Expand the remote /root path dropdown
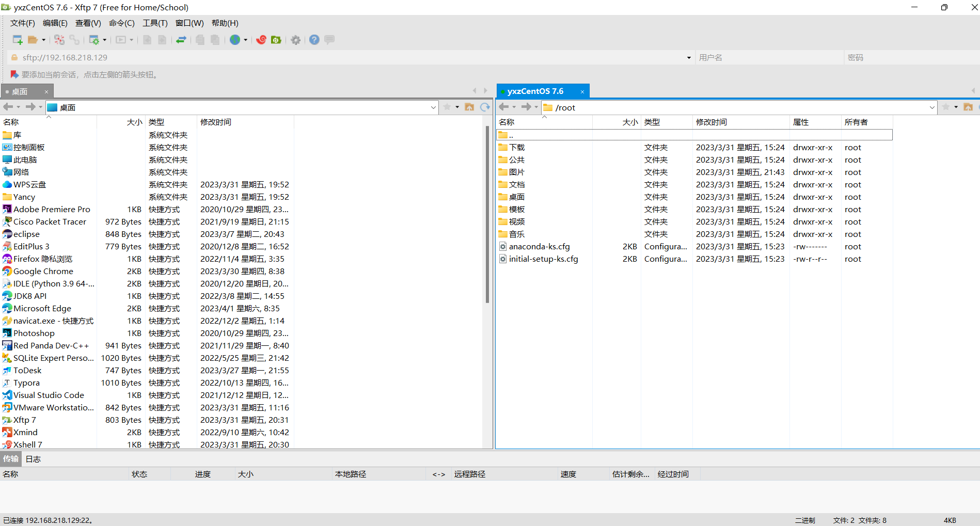 [932, 107]
